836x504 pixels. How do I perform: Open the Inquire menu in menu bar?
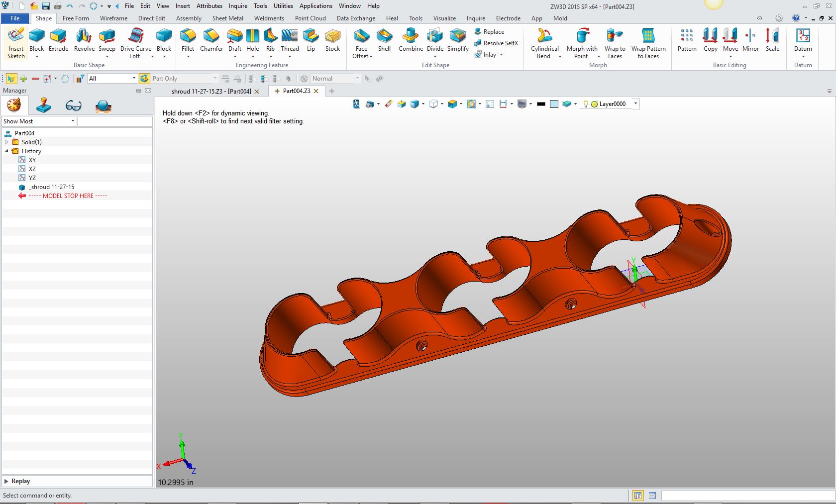point(238,6)
